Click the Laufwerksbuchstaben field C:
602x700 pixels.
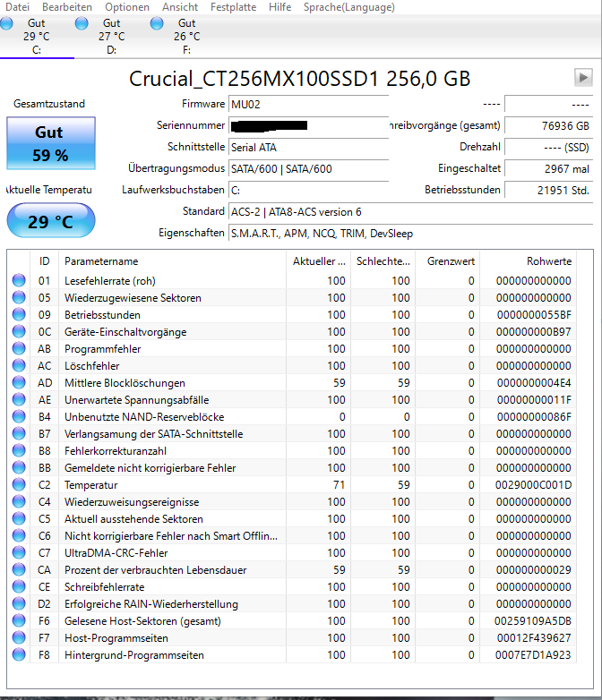click(x=308, y=190)
